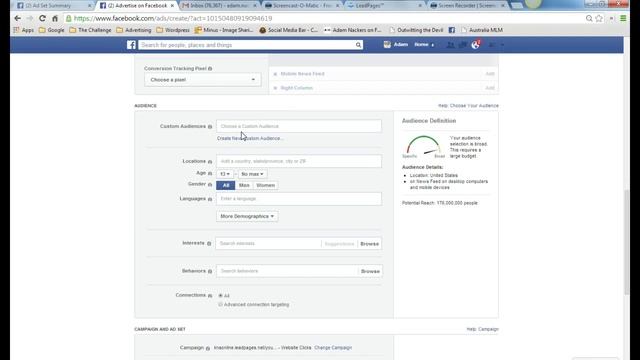Image resolution: width=640 pixels, height=360 pixels.
Task: Switch to LeadPages tab
Action: pos(385,6)
